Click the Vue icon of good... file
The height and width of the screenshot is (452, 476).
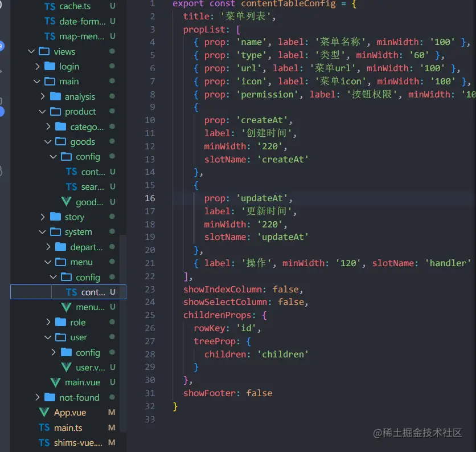click(66, 202)
